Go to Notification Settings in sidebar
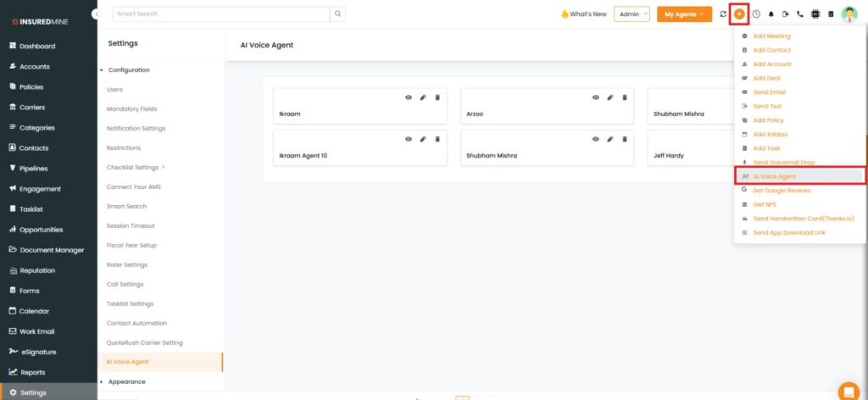Screen dimensions: 868x400 [136, 128]
